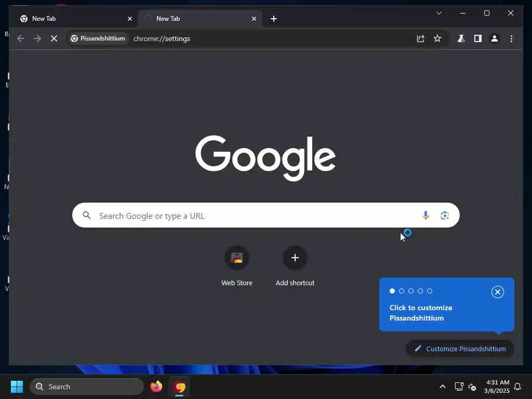Open the experiments flask icon
This screenshot has height=399, width=532.
coord(461,38)
